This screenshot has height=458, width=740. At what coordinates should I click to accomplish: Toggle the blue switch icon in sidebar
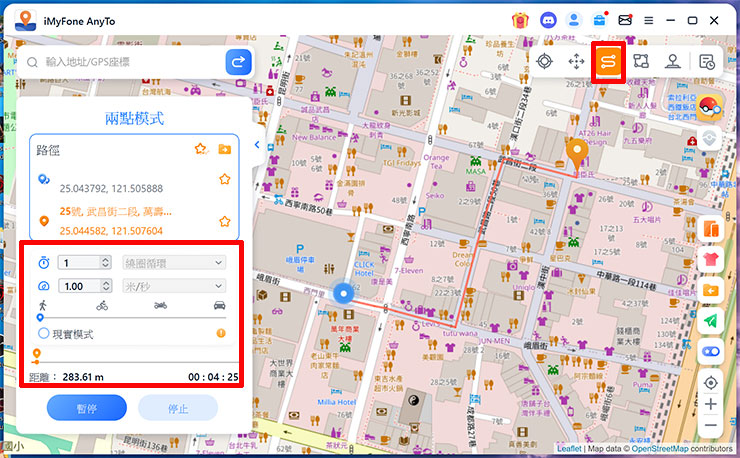pos(711,352)
